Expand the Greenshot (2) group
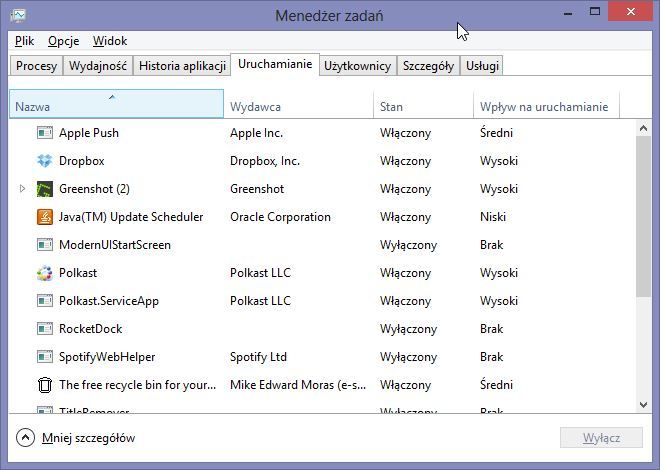 pyautogui.click(x=23, y=189)
